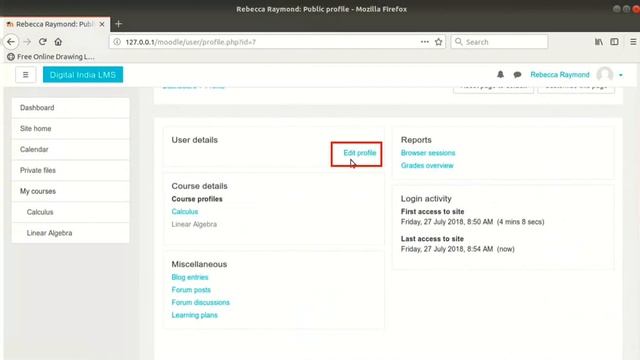Bookmark this page with the star icon

tap(438, 42)
